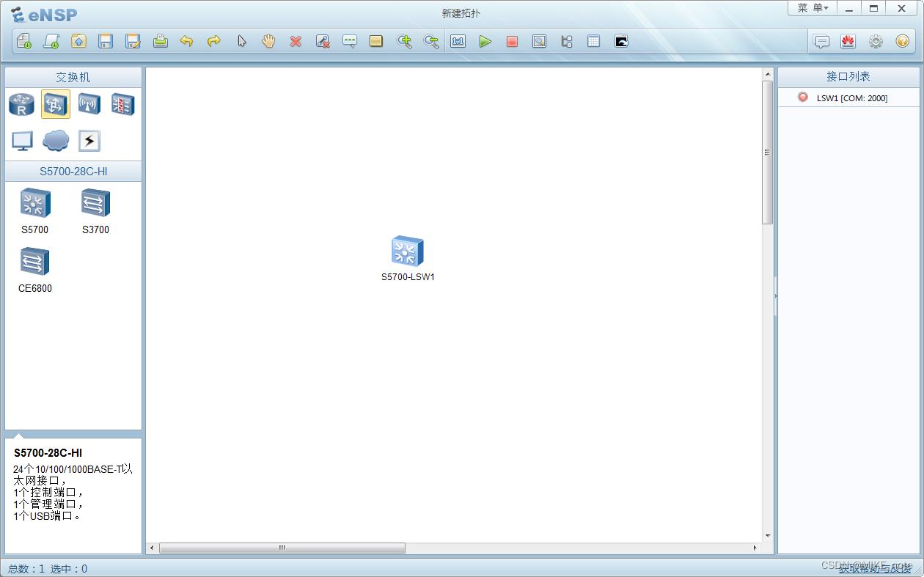Select S5700-LSW1 device on canvas
Viewport: 924px width, 577px height.
point(408,251)
